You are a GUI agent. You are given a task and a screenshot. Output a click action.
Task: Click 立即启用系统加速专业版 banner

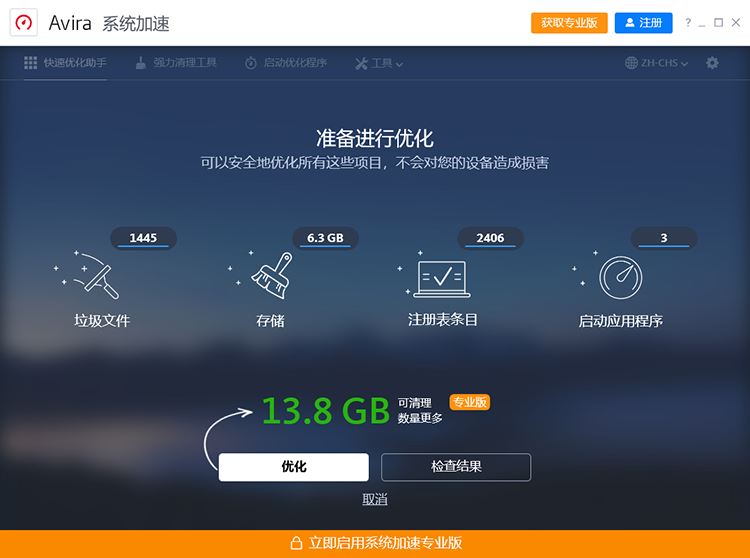(x=375, y=544)
